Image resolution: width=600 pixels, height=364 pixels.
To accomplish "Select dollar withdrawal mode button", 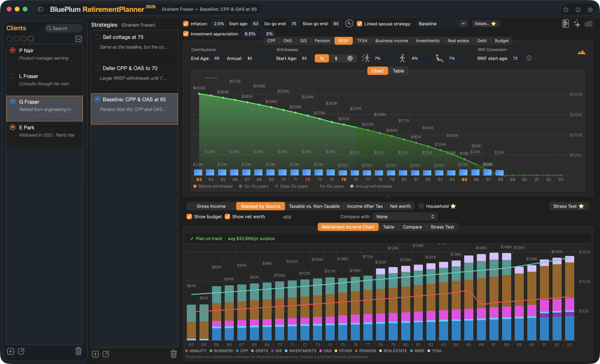I will pyautogui.click(x=336, y=59).
